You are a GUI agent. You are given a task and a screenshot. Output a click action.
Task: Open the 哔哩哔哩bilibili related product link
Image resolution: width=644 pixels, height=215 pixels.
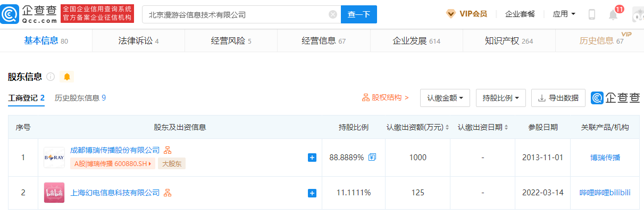pyautogui.click(x=605, y=193)
